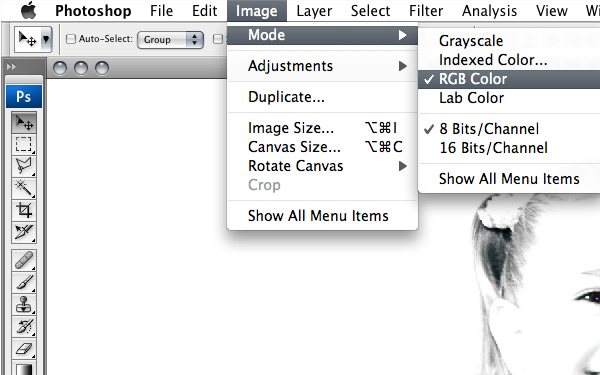Select the Crop tool

tap(24, 210)
